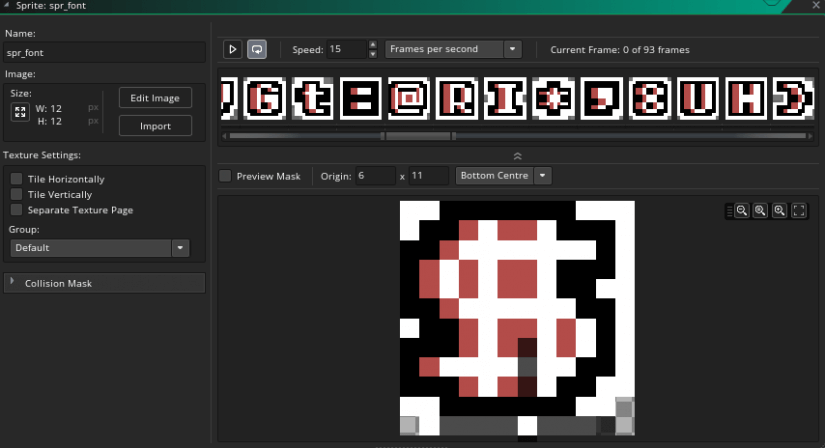Collapse the frames strip with the double chevron
The height and width of the screenshot is (448, 825).
pos(517,156)
